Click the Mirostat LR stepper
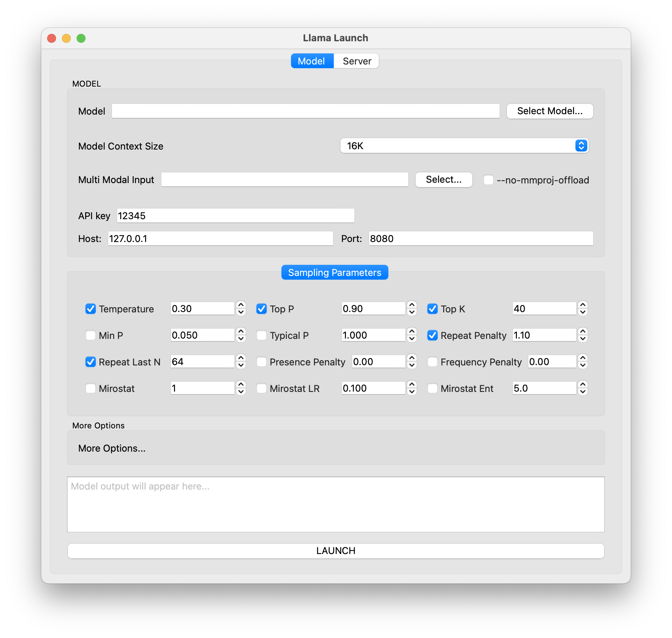Viewport: 672px width, 638px height. 412,388
